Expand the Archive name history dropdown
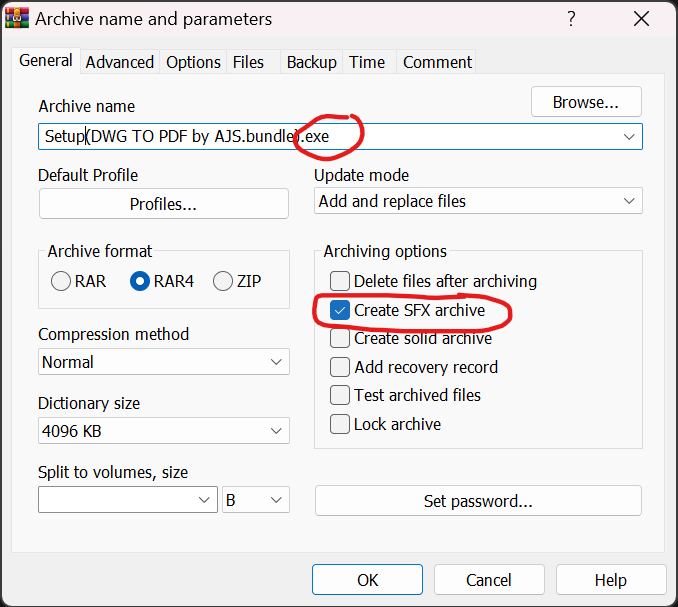This screenshot has width=678, height=607. pyautogui.click(x=629, y=137)
